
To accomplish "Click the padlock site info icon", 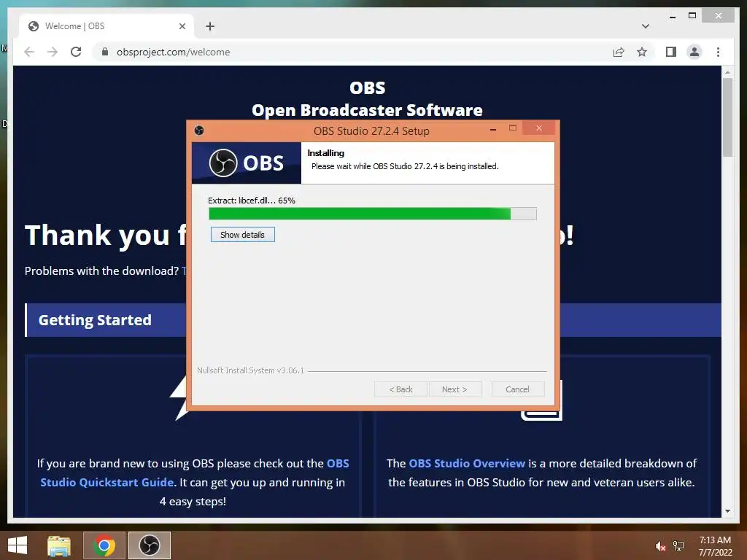I will pos(105,52).
